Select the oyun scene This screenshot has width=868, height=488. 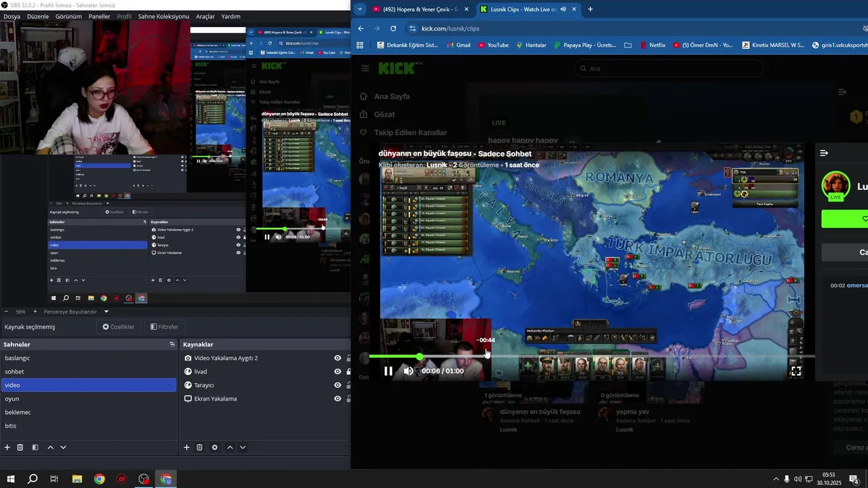89,399
